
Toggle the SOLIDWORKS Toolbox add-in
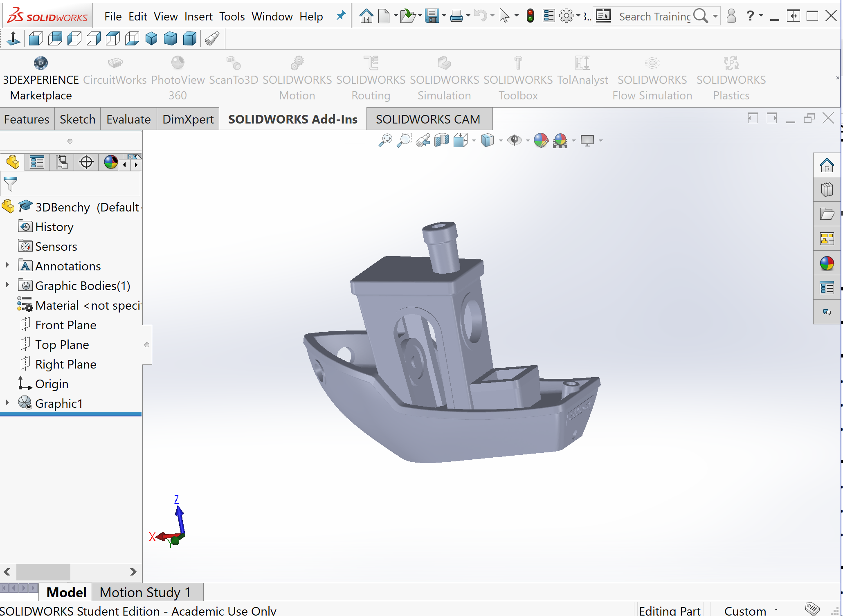click(x=518, y=79)
